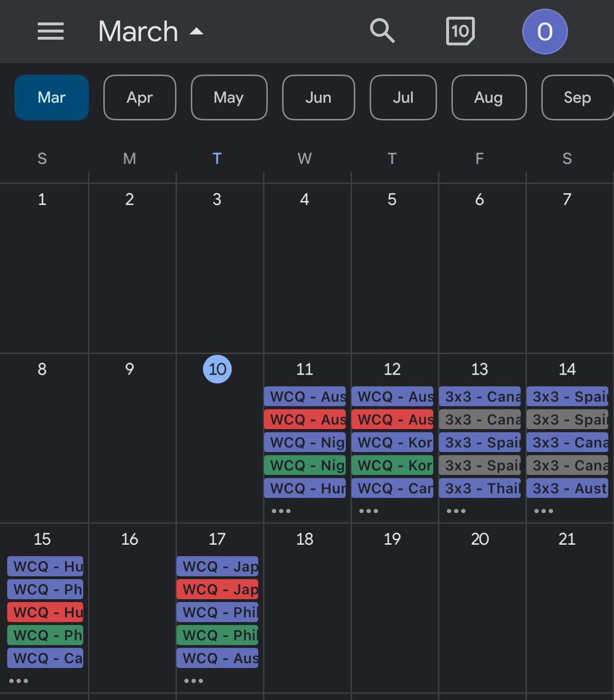The image size is (614, 700).
Task: Open the WCQ - Hun event on March 11
Action: tap(305, 488)
